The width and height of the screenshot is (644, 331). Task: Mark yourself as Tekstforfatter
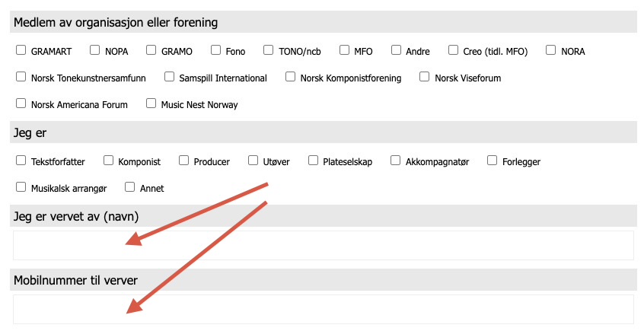click(x=21, y=161)
